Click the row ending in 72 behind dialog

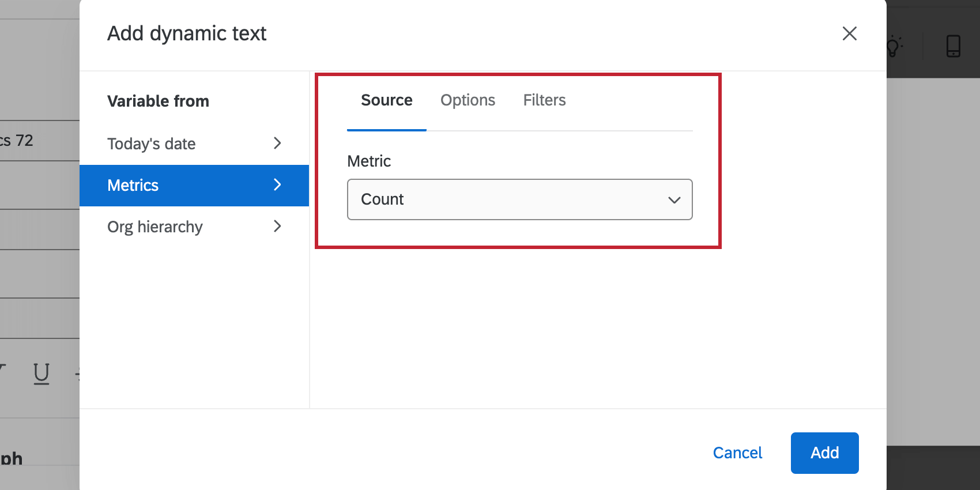(x=23, y=141)
